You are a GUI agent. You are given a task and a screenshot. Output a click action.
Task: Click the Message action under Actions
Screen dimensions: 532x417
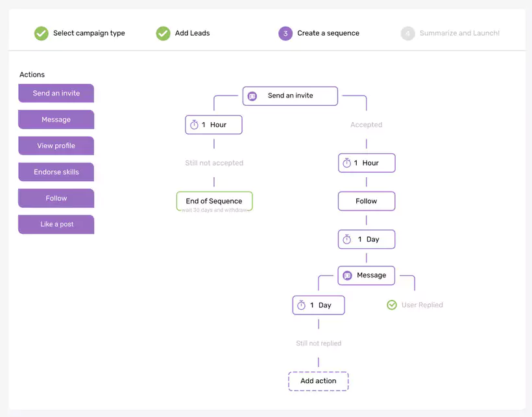(x=56, y=120)
